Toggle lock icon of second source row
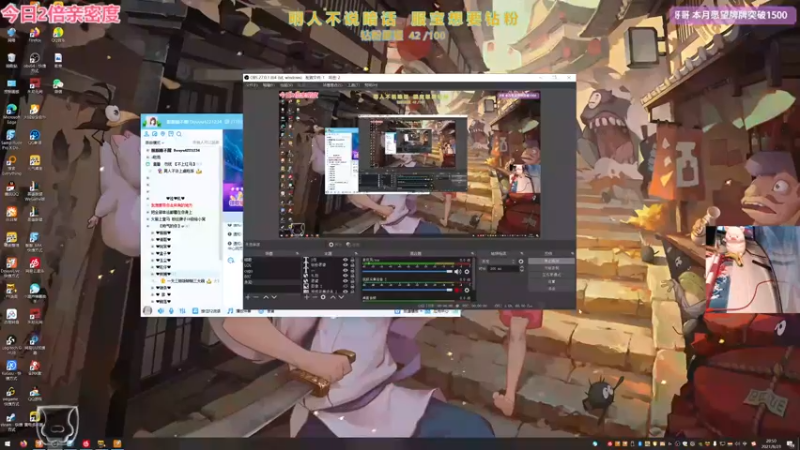 (x=353, y=265)
